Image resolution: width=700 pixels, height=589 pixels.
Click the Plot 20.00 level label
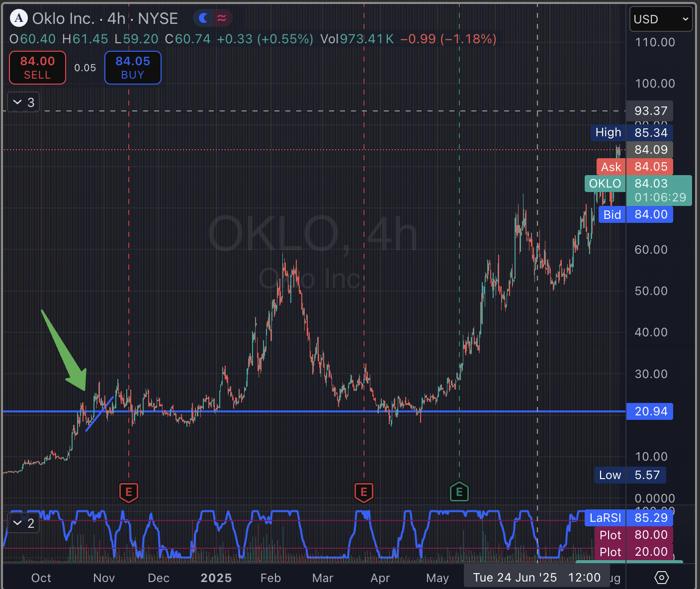(634, 552)
